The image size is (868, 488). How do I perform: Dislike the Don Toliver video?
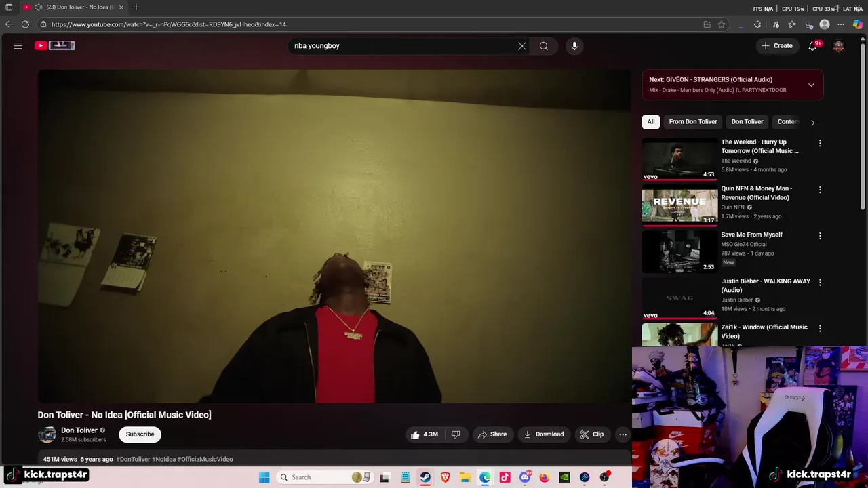coord(456,434)
